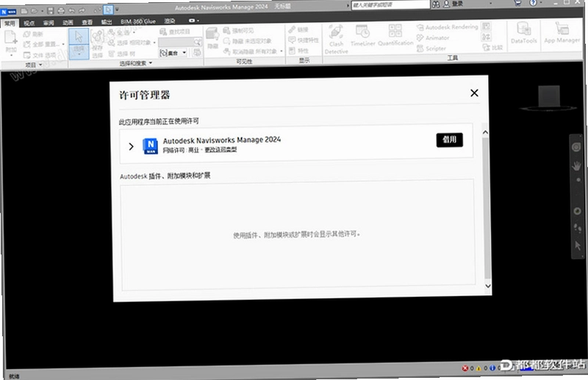Click the select arrow on navigation bar

(578, 245)
